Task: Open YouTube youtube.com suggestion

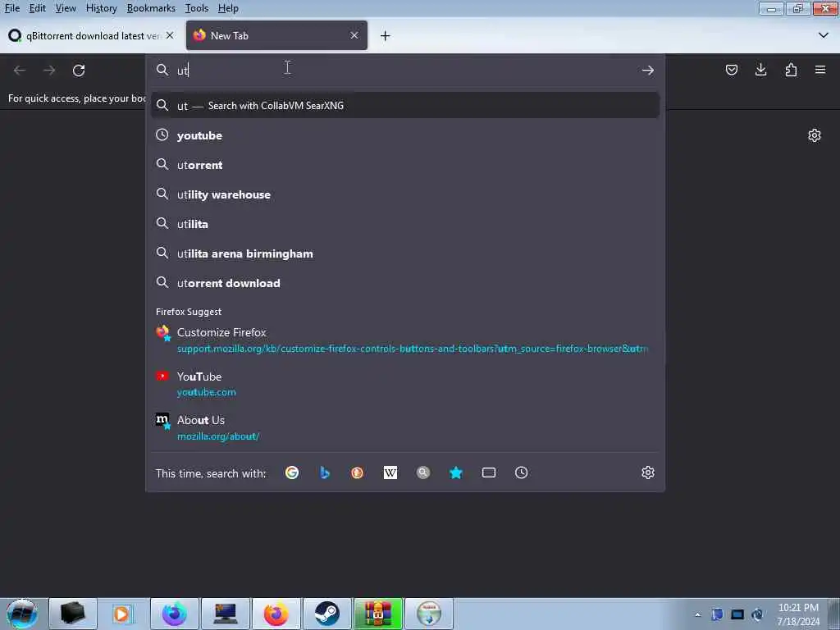Action: [405, 384]
